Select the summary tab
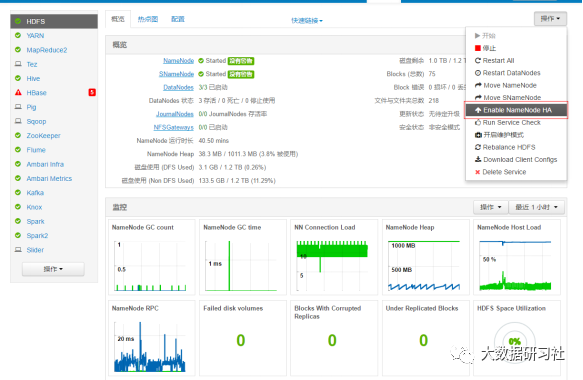The height and width of the screenshot is (380, 583). [x=118, y=19]
